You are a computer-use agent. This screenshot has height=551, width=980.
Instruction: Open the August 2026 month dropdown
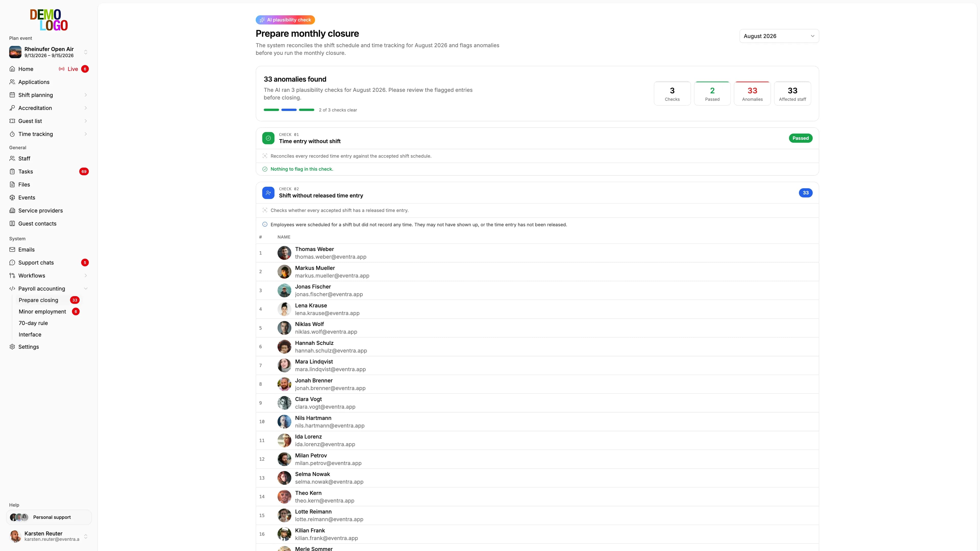pos(779,36)
